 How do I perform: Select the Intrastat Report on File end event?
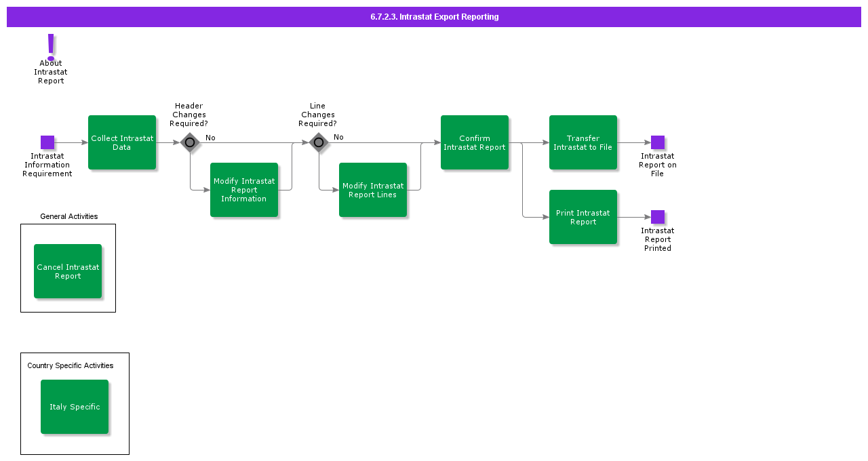pyautogui.click(x=658, y=142)
